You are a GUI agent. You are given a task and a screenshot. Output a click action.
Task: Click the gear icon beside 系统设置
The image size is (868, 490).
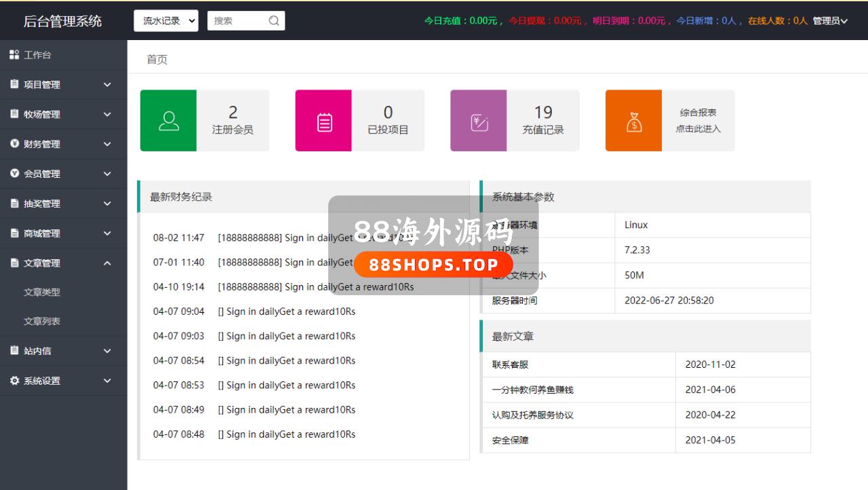(14, 381)
